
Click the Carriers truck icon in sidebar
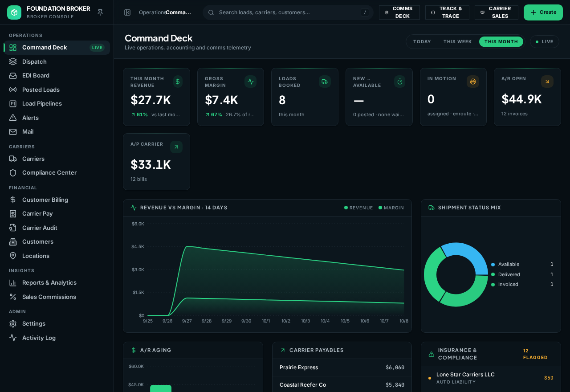13,159
